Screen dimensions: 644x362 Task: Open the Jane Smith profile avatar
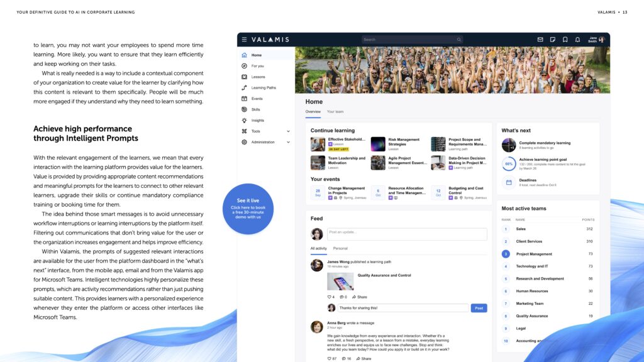(602, 40)
